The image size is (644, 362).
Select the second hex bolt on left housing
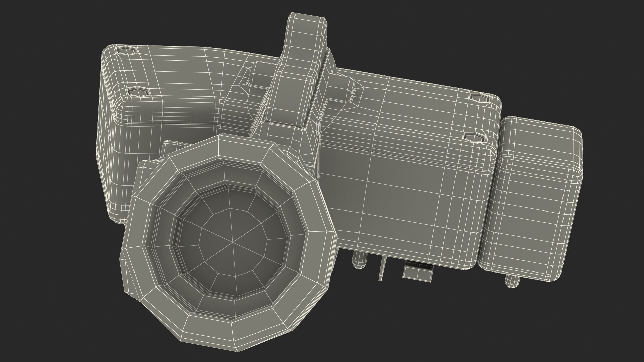(138, 92)
